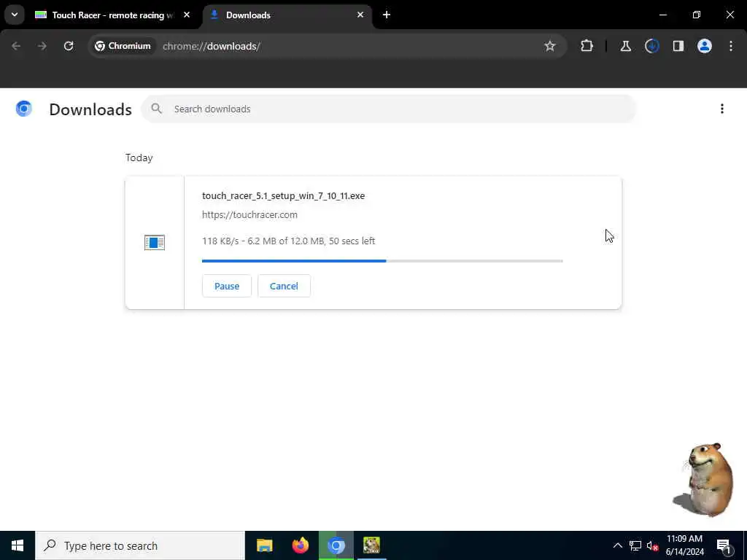The width and height of the screenshot is (747, 560).
Task: Click the hamster desktop pet
Action: [704, 480]
